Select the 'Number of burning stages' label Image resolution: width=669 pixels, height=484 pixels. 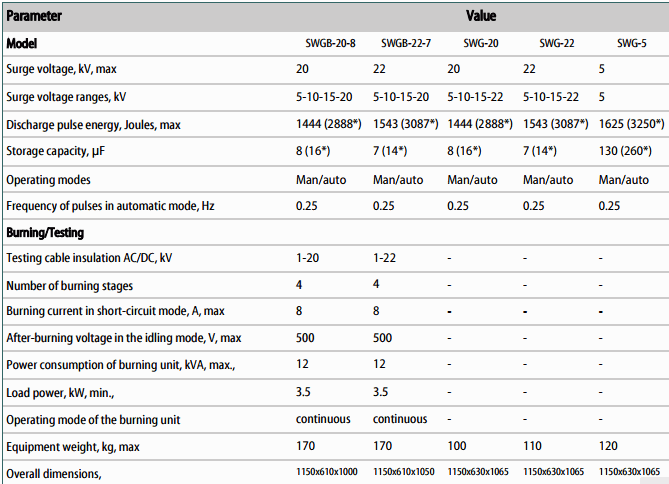(70, 286)
